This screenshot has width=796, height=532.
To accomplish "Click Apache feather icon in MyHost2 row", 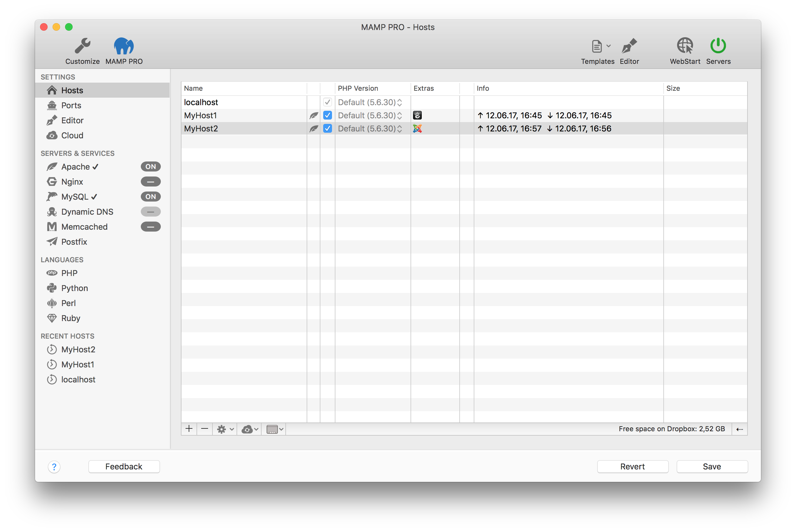I will (x=314, y=129).
